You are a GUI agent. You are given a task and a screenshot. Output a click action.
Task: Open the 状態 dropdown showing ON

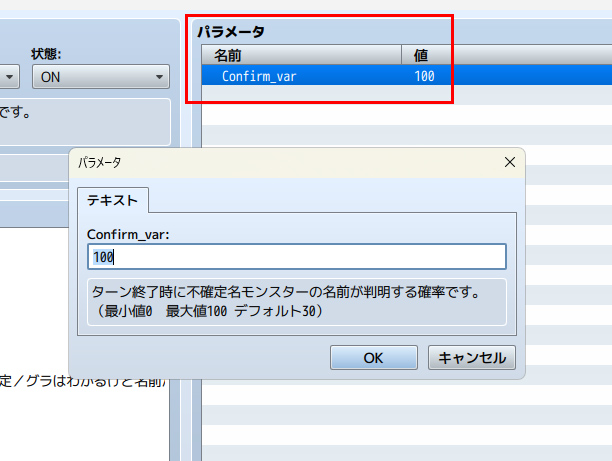pos(101,76)
